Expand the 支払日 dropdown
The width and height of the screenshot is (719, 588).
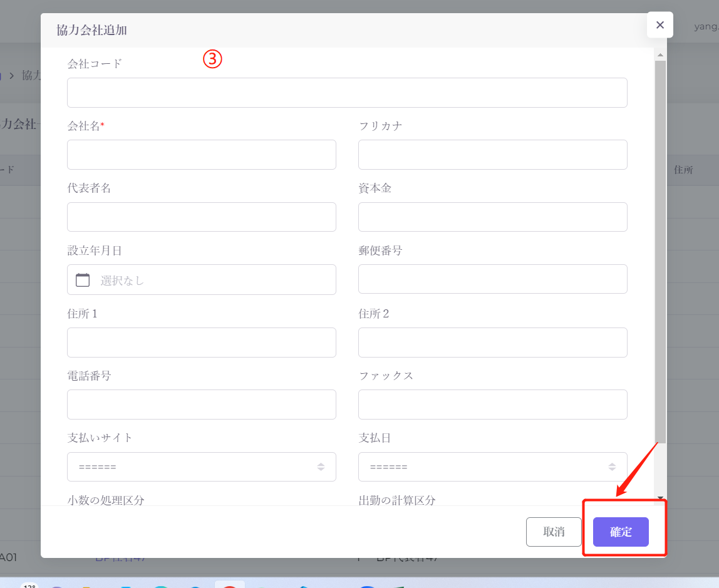click(x=492, y=467)
